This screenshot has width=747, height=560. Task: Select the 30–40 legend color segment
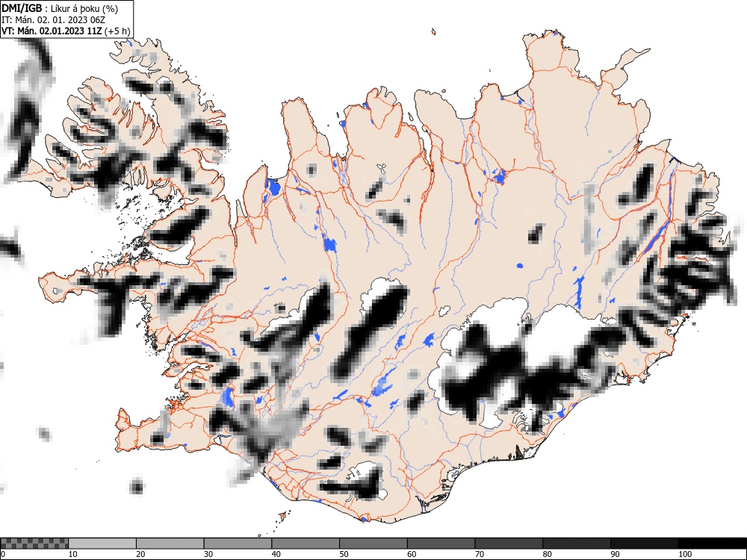pyautogui.click(x=238, y=544)
